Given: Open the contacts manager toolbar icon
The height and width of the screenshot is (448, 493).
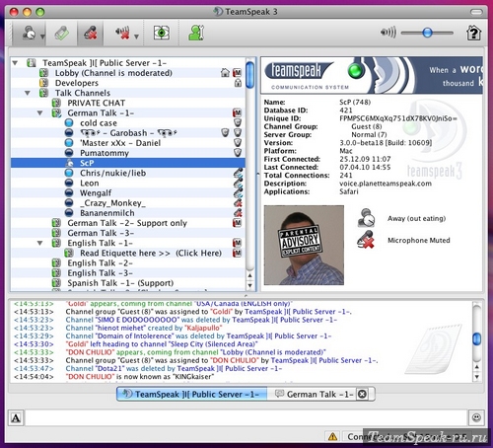Looking at the screenshot, I should pyautogui.click(x=196, y=33).
